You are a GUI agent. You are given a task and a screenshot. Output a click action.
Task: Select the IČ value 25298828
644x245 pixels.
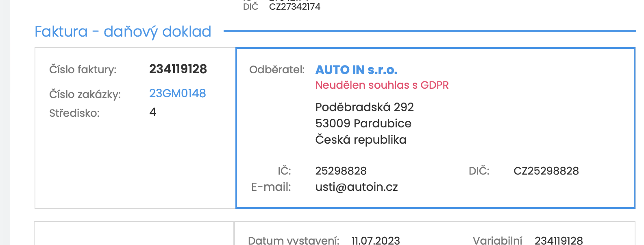tap(341, 171)
